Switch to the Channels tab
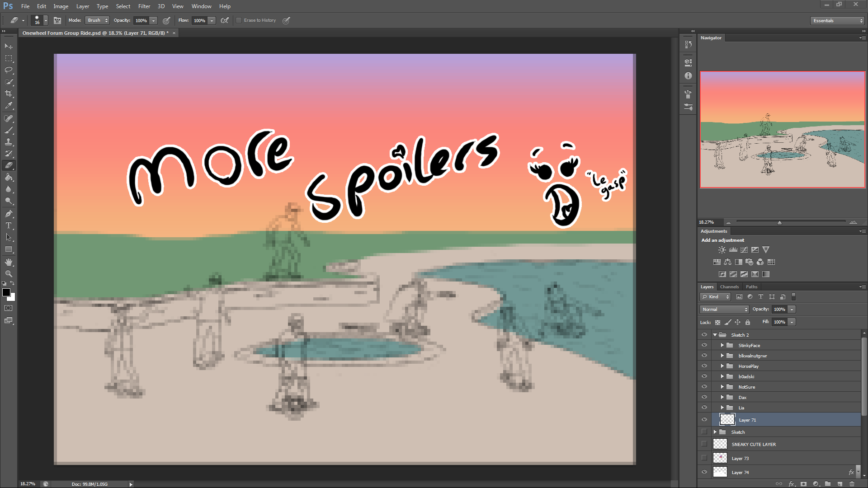 click(x=729, y=287)
